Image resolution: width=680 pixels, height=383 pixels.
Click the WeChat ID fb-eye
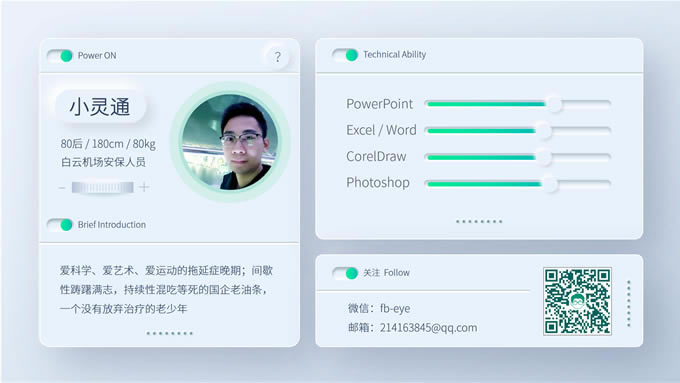395,308
